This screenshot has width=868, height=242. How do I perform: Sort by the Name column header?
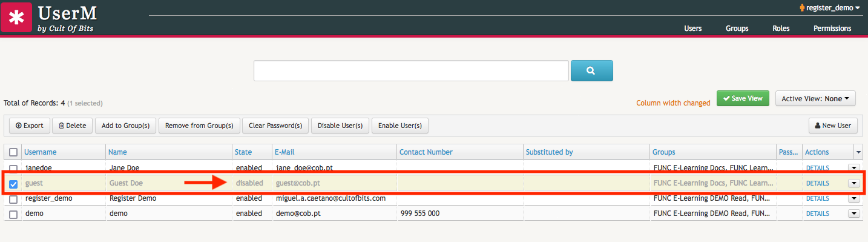point(118,152)
